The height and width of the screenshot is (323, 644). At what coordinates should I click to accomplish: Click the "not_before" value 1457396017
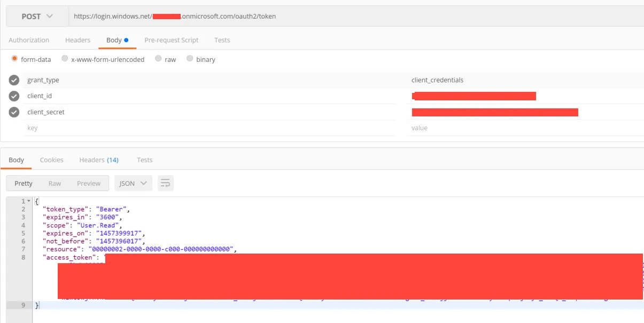pyautogui.click(x=120, y=241)
